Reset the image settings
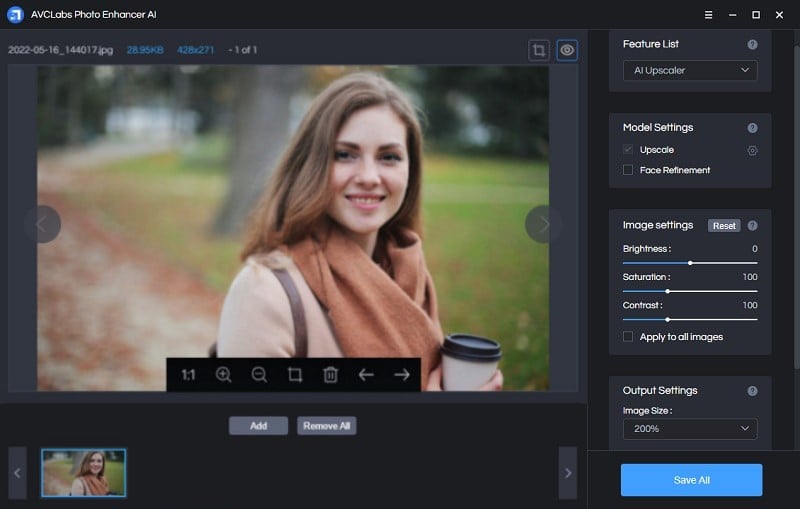800x509 pixels. pos(724,225)
